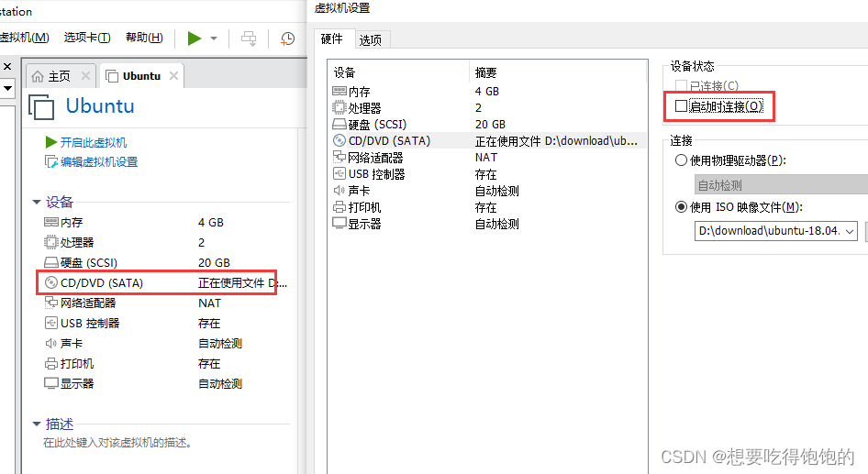Screen dimensions: 868x474
Task: Click the description text field placeholder
Action: [118, 443]
